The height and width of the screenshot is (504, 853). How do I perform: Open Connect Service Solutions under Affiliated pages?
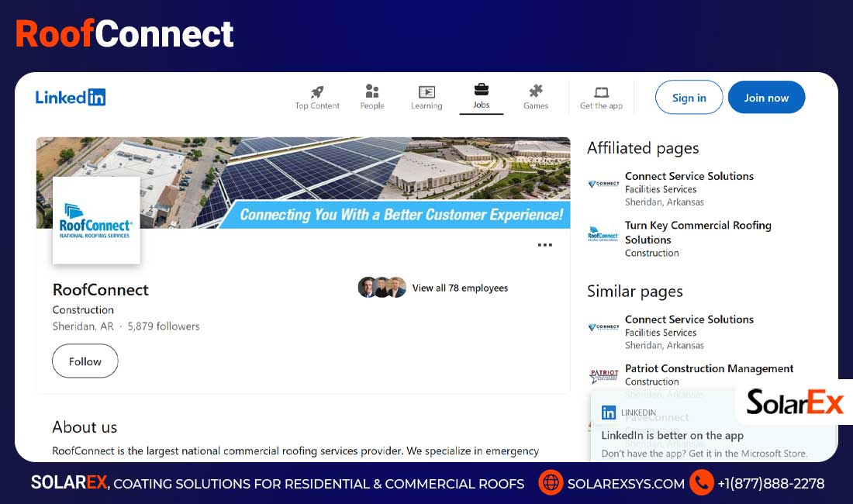click(689, 176)
